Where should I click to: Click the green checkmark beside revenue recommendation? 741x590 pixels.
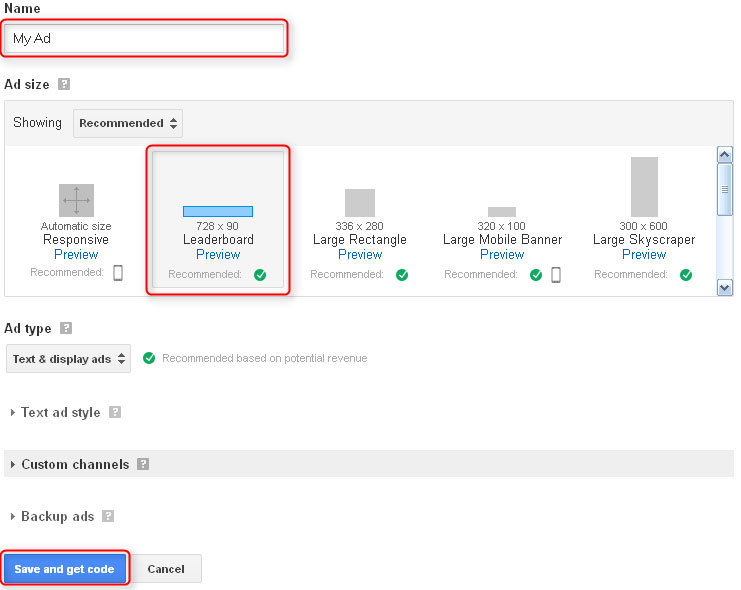point(149,358)
